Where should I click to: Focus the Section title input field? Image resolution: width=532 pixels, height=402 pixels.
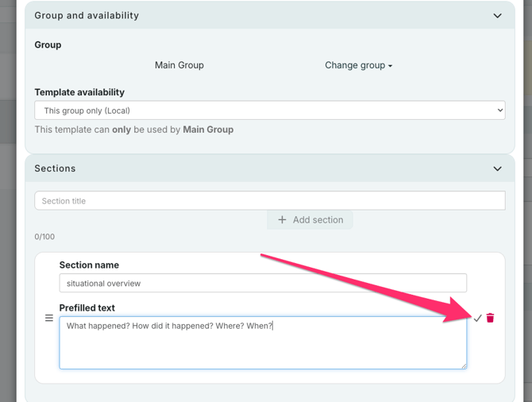click(x=269, y=201)
